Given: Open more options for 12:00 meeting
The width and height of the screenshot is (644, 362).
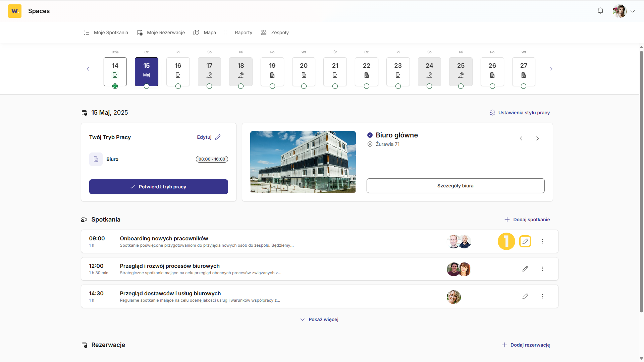Looking at the screenshot, I should (x=543, y=269).
